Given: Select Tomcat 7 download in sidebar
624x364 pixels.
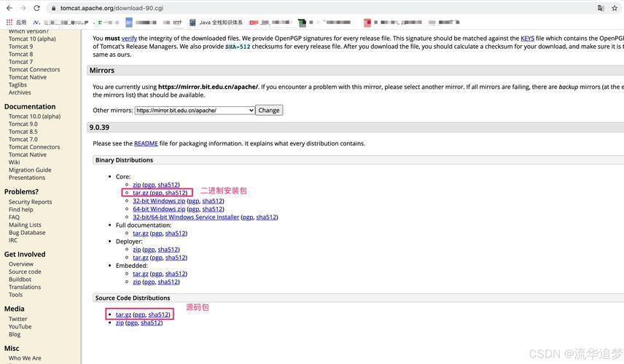Looking at the screenshot, I should [20, 62].
